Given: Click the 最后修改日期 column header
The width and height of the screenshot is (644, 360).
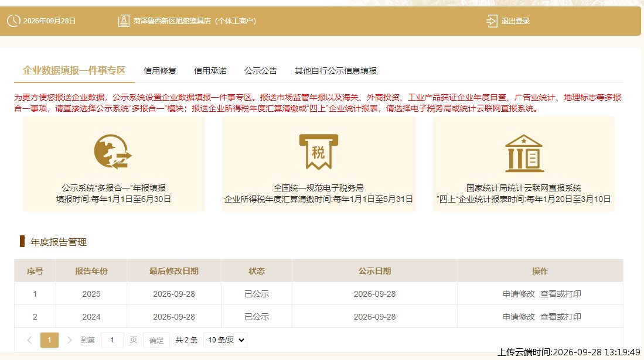Looking at the screenshot, I should pos(173,271).
